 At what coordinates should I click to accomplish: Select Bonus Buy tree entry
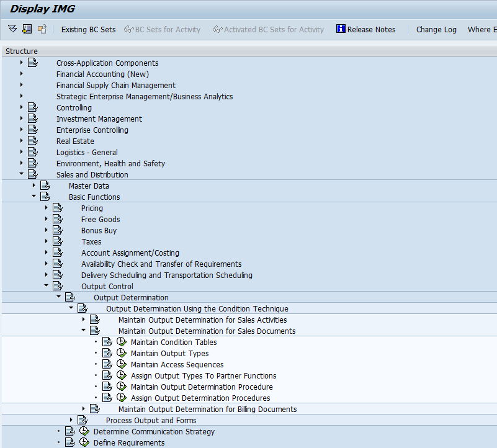pos(99,230)
